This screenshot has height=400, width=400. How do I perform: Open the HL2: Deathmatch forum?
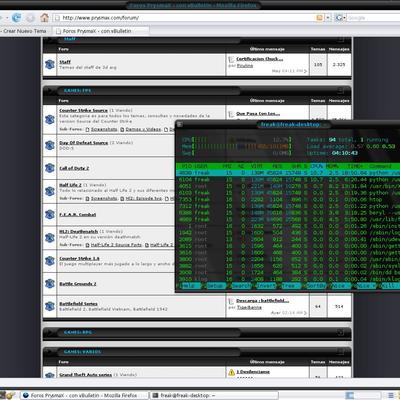[x=79, y=231]
